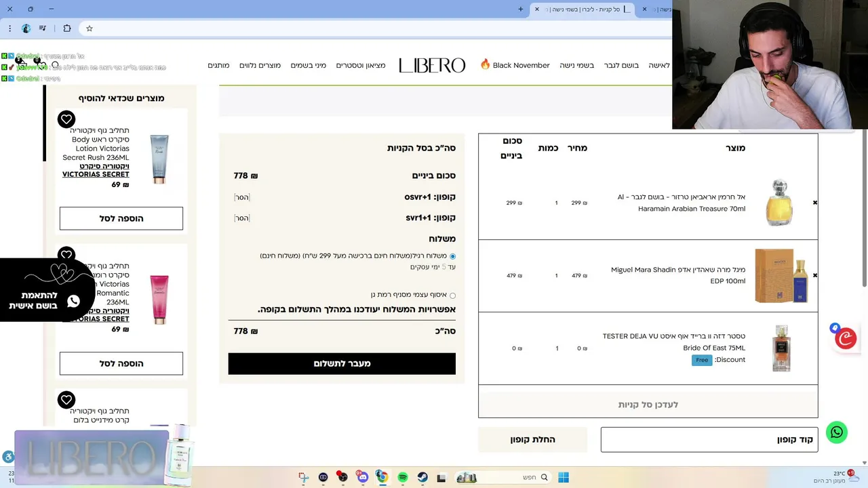Screen dimensions: 868x488
Task: Click the red e floating widget
Action: click(x=845, y=338)
